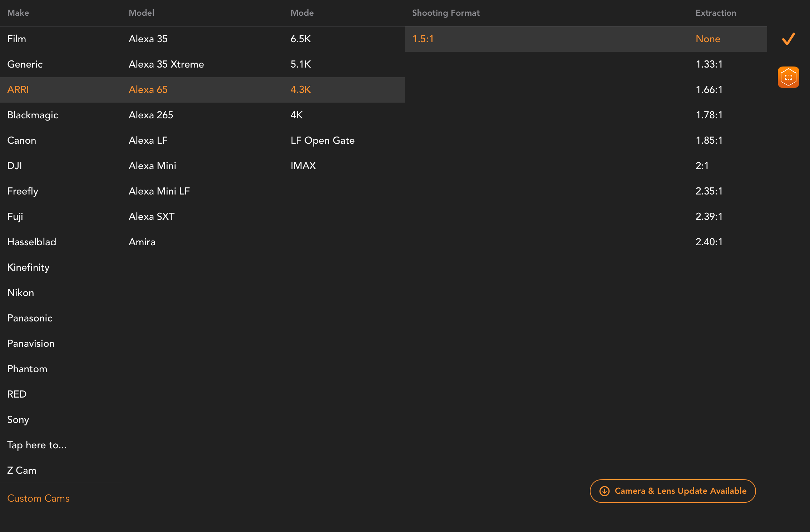Select 1.78:1 extraction

pyautogui.click(x=728, y=115)
